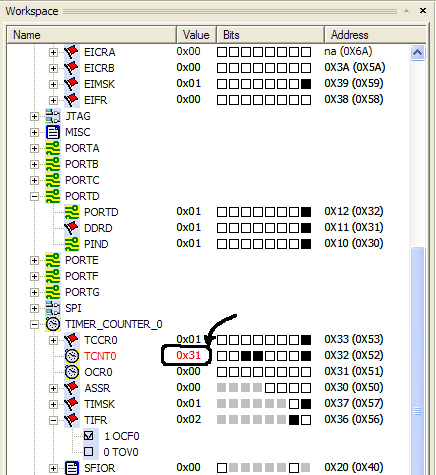This screenshot has height=475, width=436.
Task: Toggle bit 7 of the SFIOR register
Action: coord(222,468)
